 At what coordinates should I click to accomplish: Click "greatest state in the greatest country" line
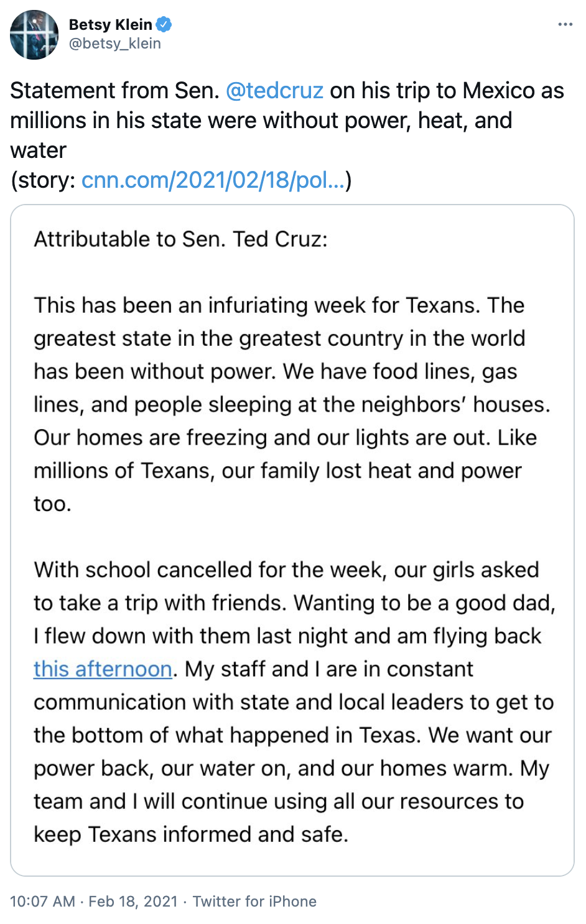pos(279,338)
